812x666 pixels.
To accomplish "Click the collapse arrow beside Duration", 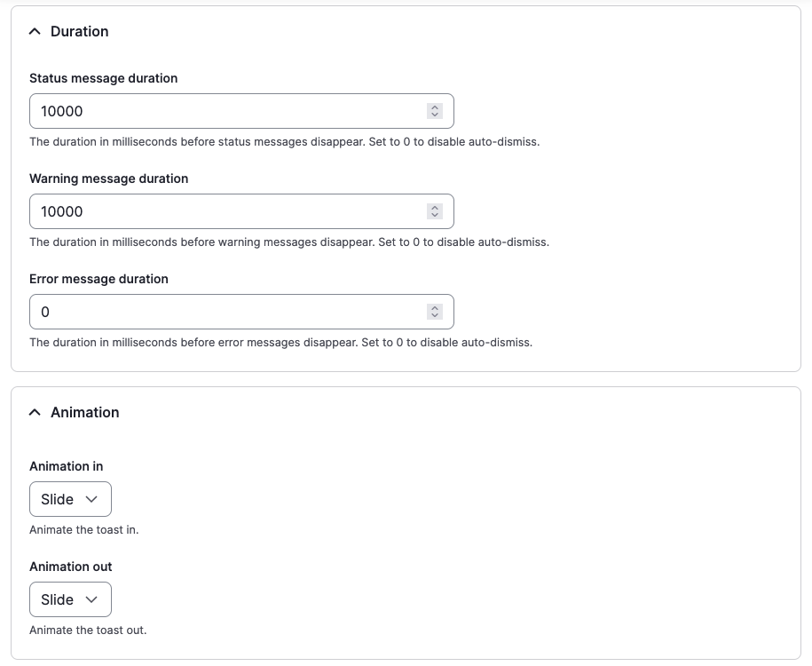I will (x=35, y=30).
